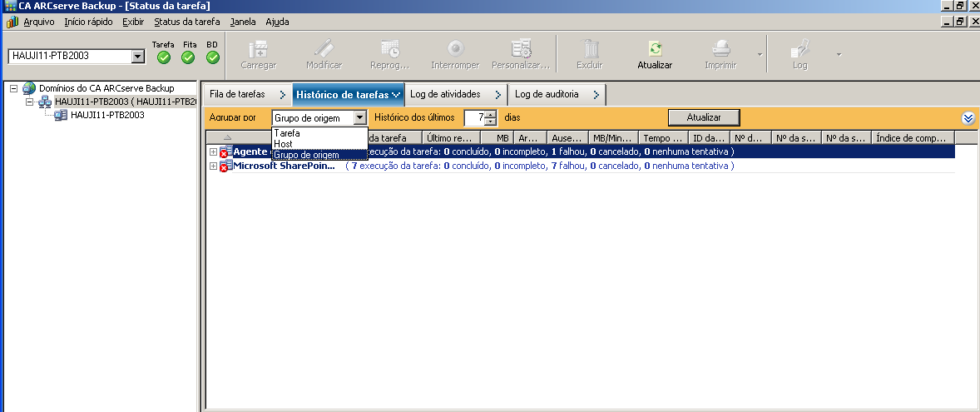Screen dimensions: 980x412
Task: Open the Arquivo menu
Action: [x=39, y=22]
